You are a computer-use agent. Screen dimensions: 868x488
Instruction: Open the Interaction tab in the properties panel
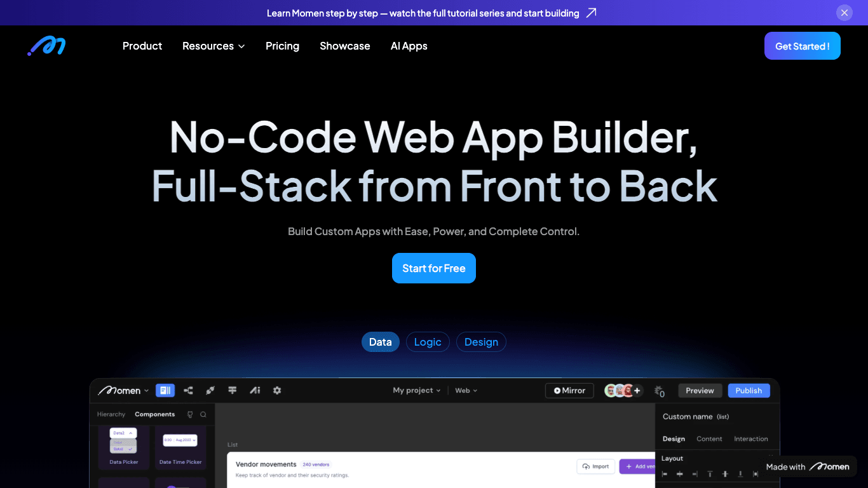click(x=751, y=439)
